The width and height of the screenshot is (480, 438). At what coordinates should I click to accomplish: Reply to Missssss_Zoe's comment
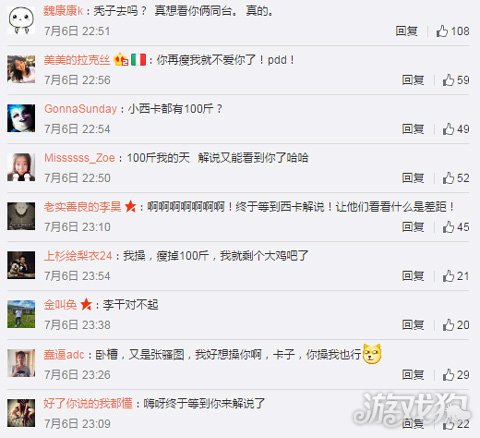point(413,178)
